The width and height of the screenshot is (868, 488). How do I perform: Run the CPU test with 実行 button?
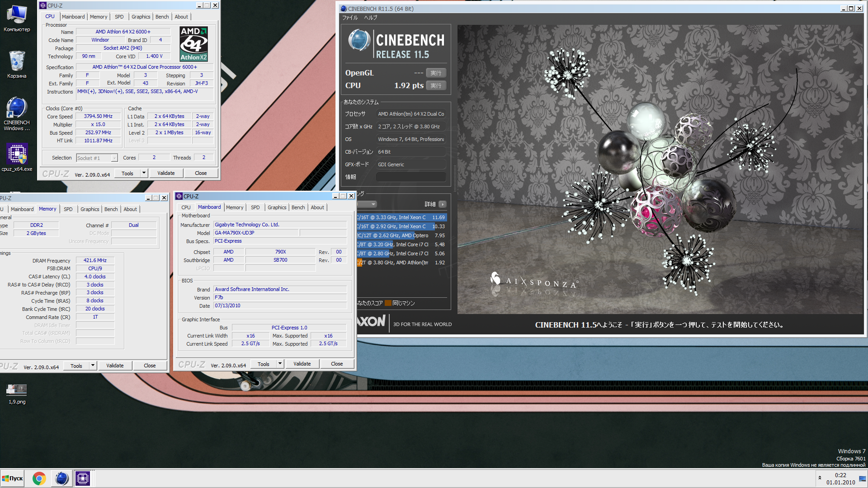click(436, 85)
